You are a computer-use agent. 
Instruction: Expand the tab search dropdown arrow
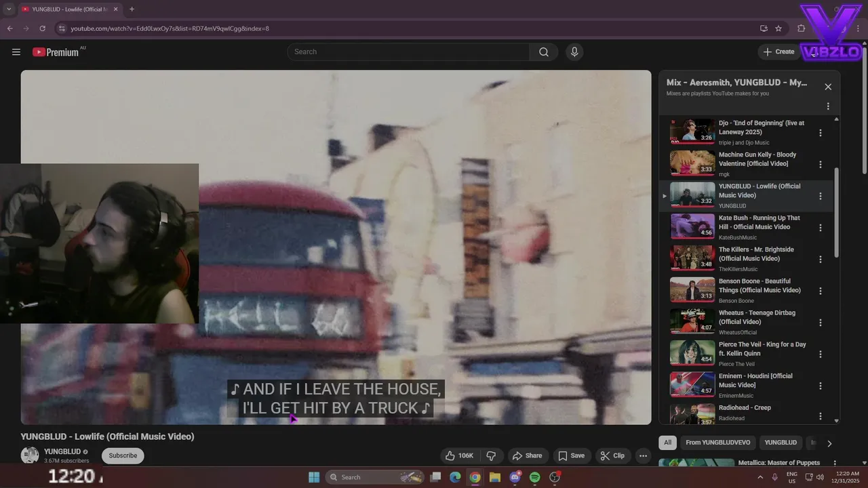(9, 9)
